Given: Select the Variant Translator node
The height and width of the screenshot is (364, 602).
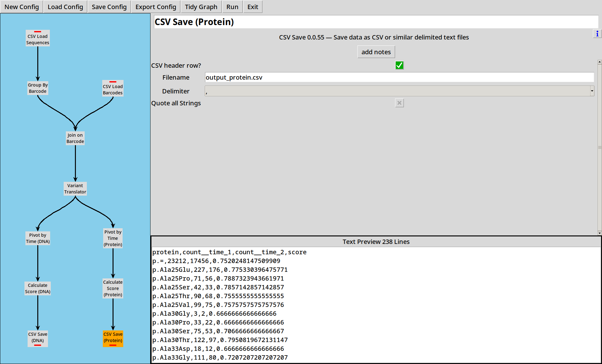Looking at the screenshot, I should 75,189.
